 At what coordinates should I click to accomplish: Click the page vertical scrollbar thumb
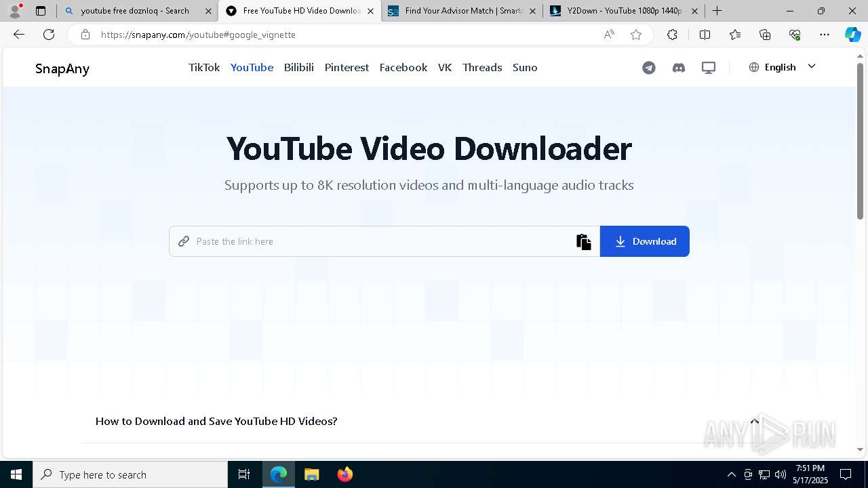pyautogui.click(x=860, y=141)
